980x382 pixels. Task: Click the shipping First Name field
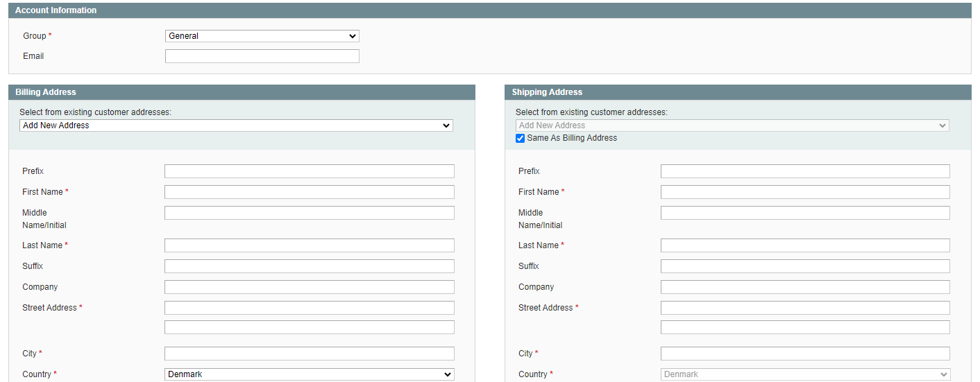(805, 192)
